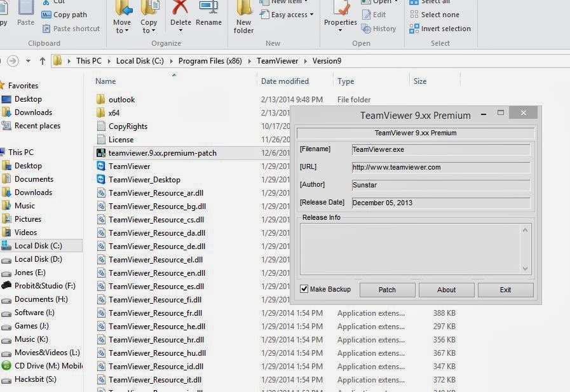Click the About button in patch dialog
Viewport: 570px width, 392px height.
446,290
